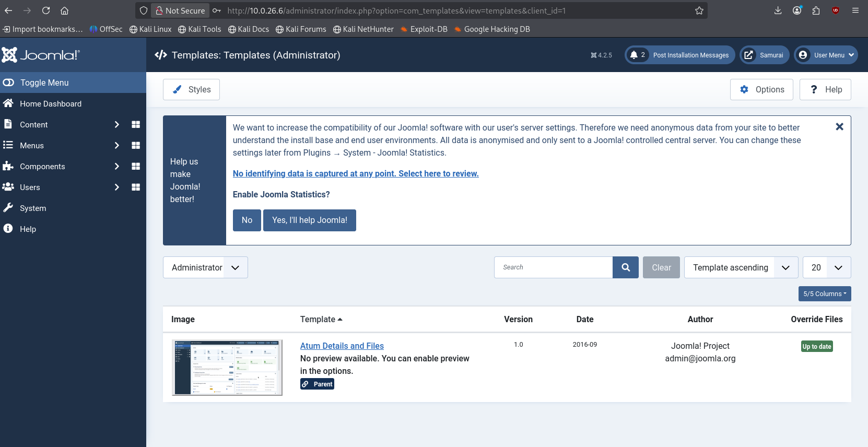Expand the Users submenu chevron
Screen dimensions: 868x447
tap(116, 187)
